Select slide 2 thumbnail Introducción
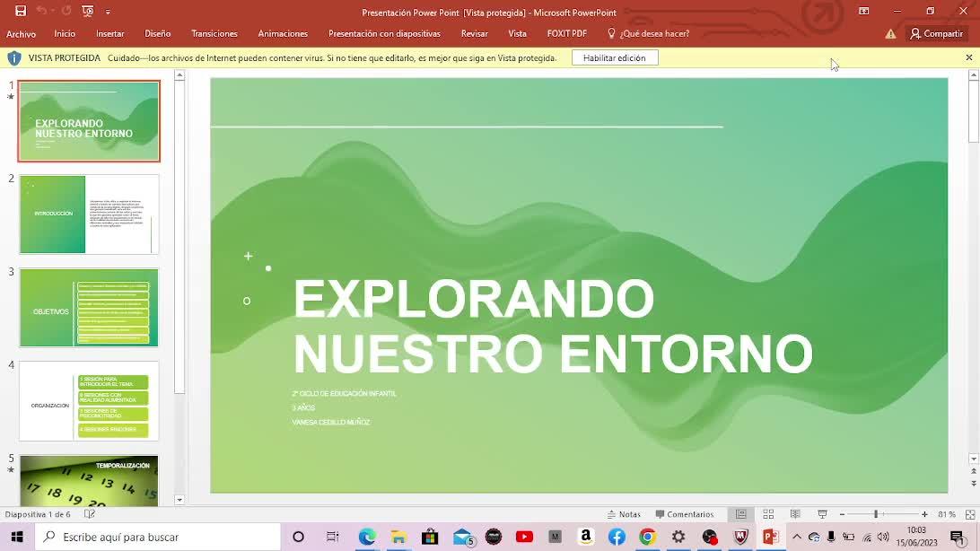Viewport: 980px width, 551px height. [89, 214]
